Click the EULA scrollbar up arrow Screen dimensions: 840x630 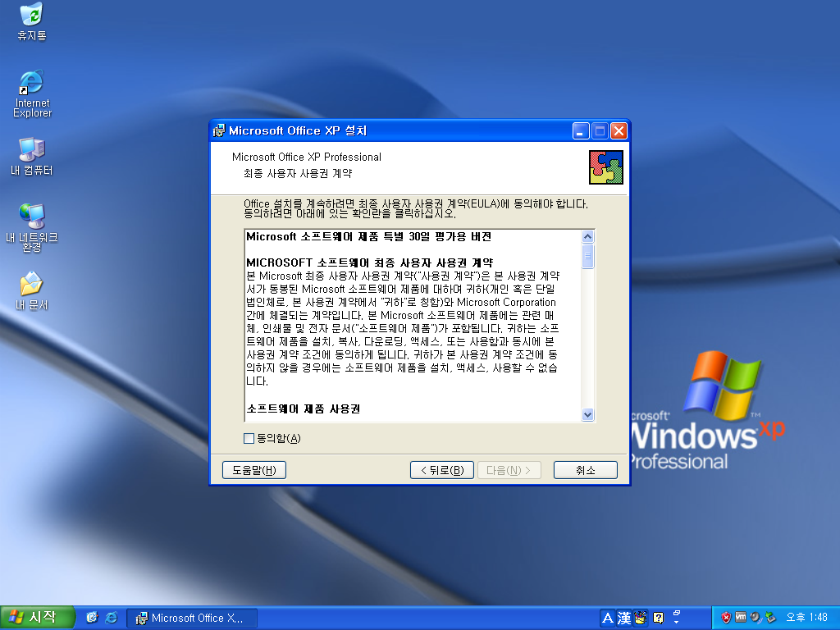point(587,237)
